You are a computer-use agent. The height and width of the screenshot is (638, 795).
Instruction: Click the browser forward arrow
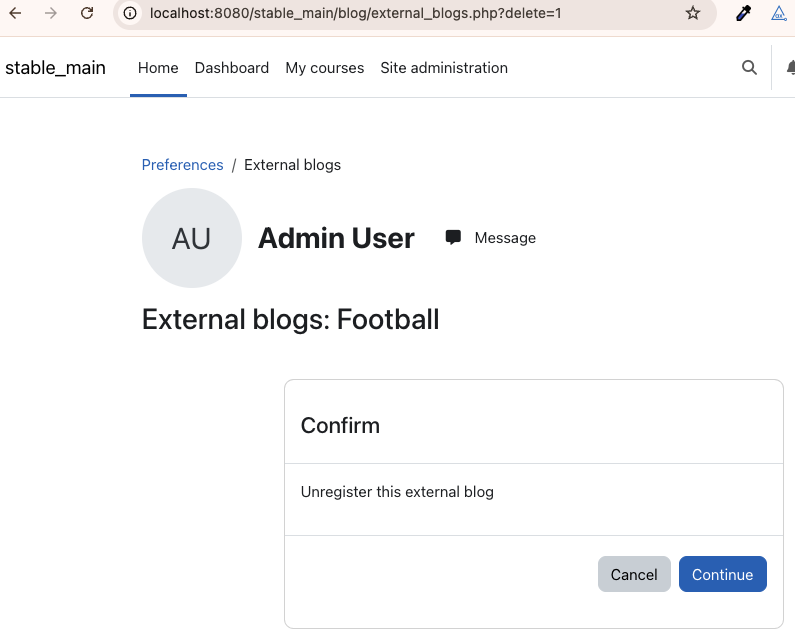pyautogui.click(x=51, y=13)
